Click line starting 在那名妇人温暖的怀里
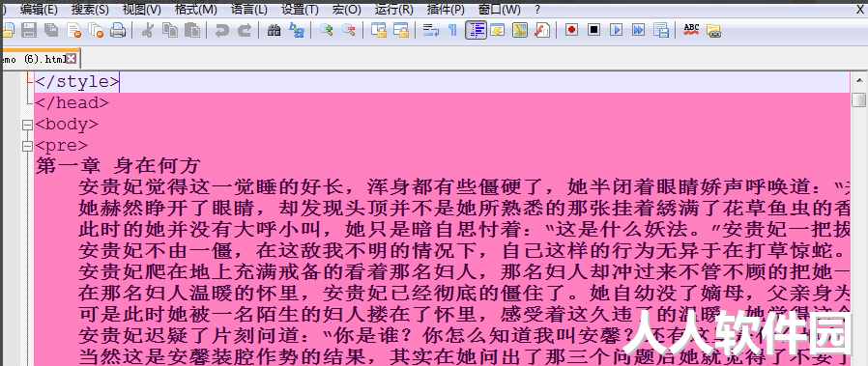 (x=464, y=293)
